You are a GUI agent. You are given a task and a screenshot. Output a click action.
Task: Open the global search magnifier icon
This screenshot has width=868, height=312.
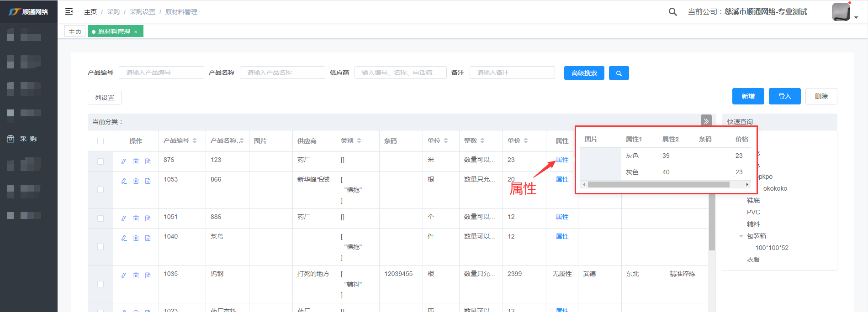(x=672, y=12)
